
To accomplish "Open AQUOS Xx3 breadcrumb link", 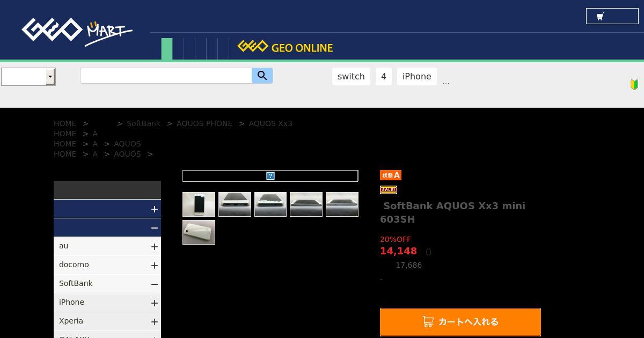I will [x=270, y=123].
